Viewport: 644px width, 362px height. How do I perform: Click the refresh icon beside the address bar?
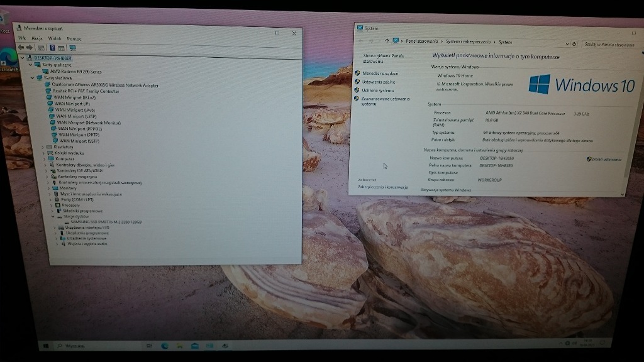574,44
